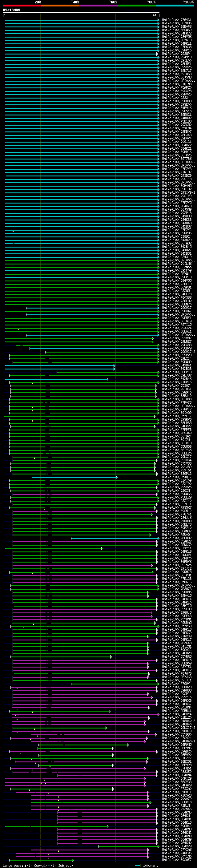Click the UniRef100_Q9ZS50 label
Viewport: 197px width, 868px height.
[176, 125]
